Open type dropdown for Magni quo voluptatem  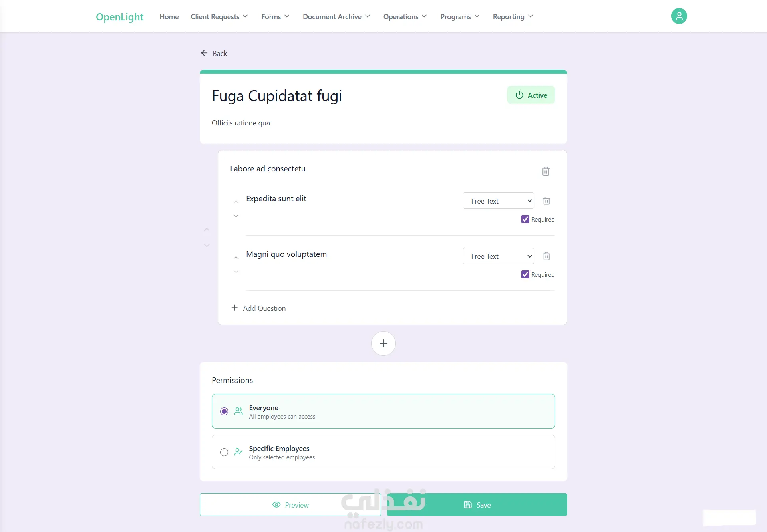click(498, 256)
